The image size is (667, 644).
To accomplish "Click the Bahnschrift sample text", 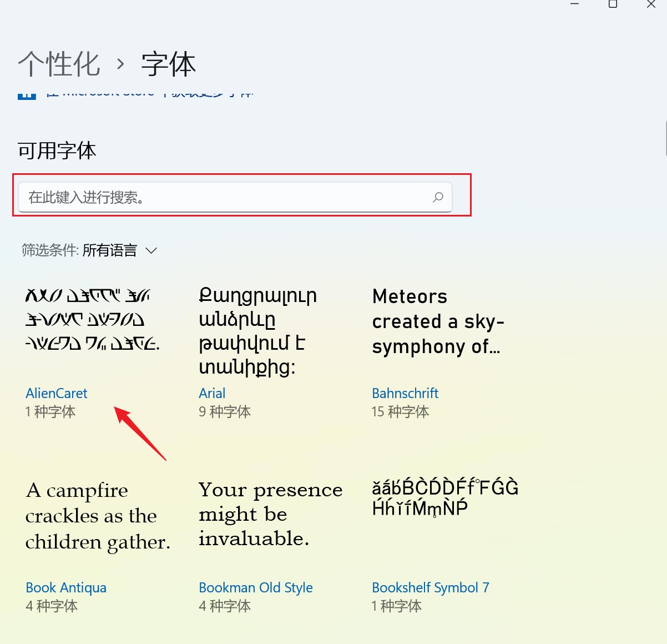I will click(x=438, y=322).
